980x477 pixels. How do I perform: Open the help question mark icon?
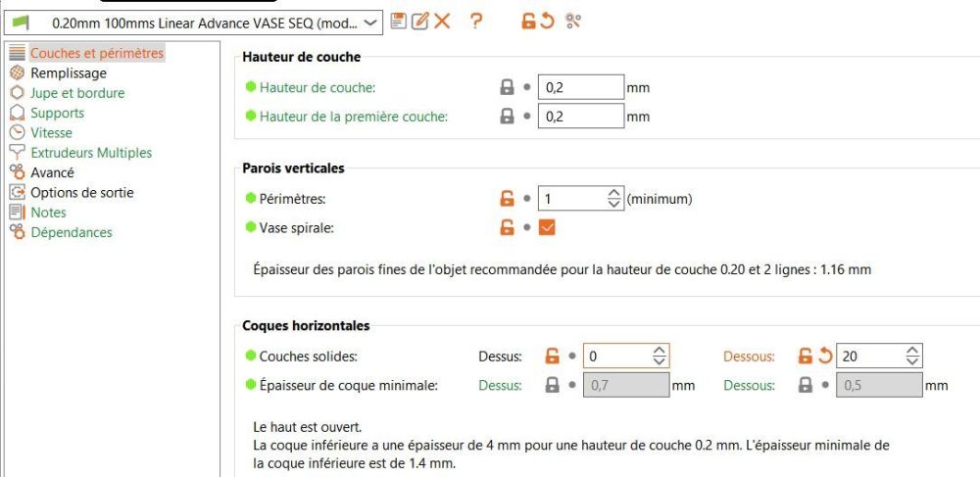(x=476, y=21)
